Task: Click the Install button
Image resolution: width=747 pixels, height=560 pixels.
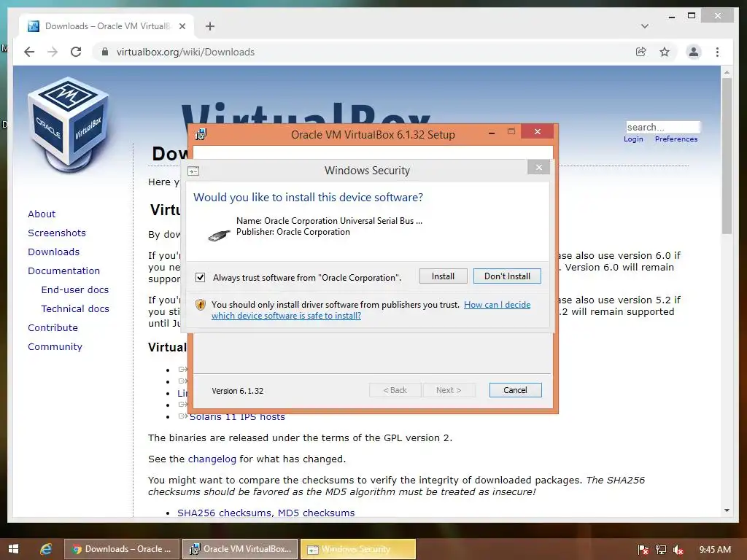Action: point(443,276)
